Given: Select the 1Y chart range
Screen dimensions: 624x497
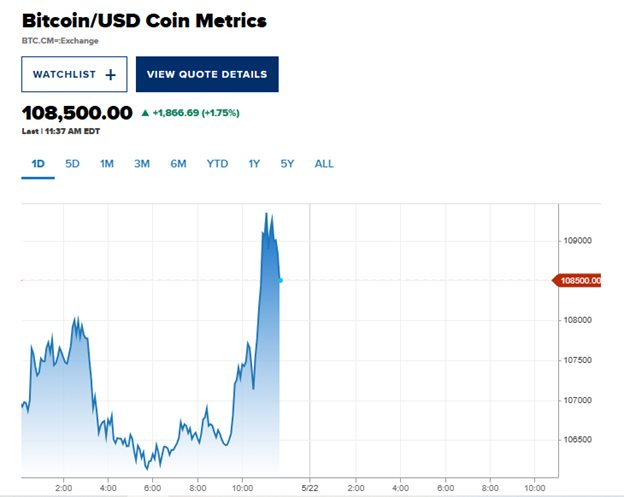Looking at the screenshot, I should point(254,163).
